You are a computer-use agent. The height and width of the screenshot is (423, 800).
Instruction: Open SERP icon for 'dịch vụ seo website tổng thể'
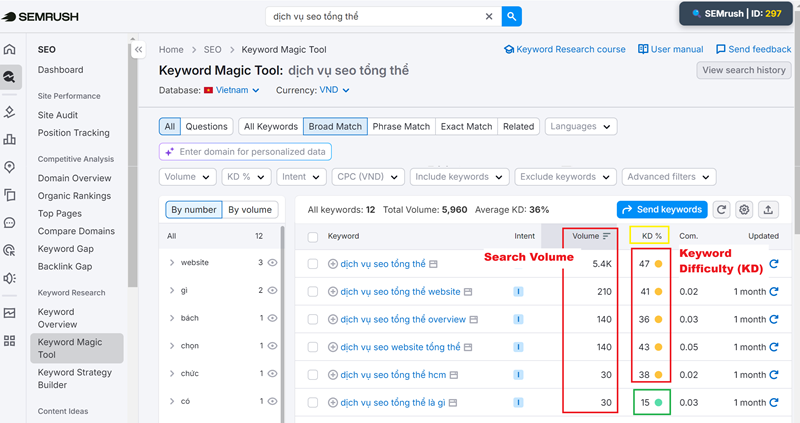click(468, 347)
